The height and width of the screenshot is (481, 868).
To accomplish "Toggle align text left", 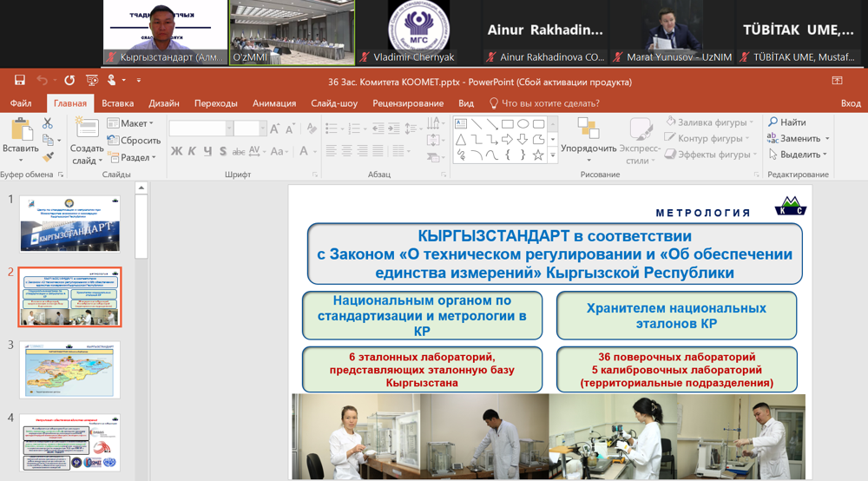I will [x=331, y=150].
